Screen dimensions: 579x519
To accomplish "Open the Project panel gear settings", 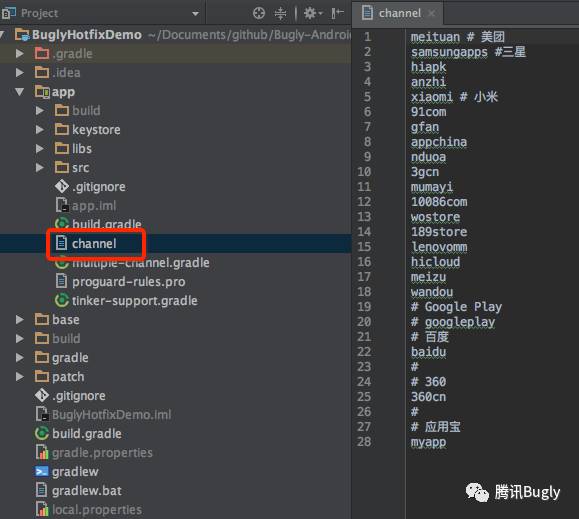I will point(313,13).
